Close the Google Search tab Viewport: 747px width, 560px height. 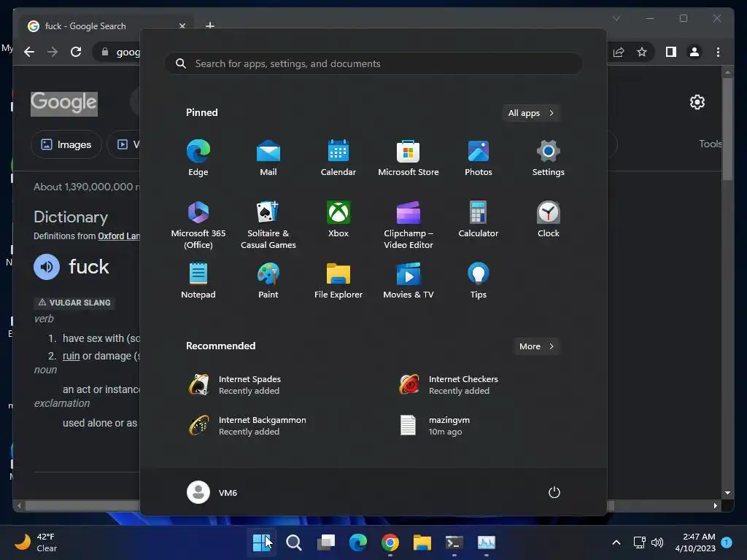(182, 26)
